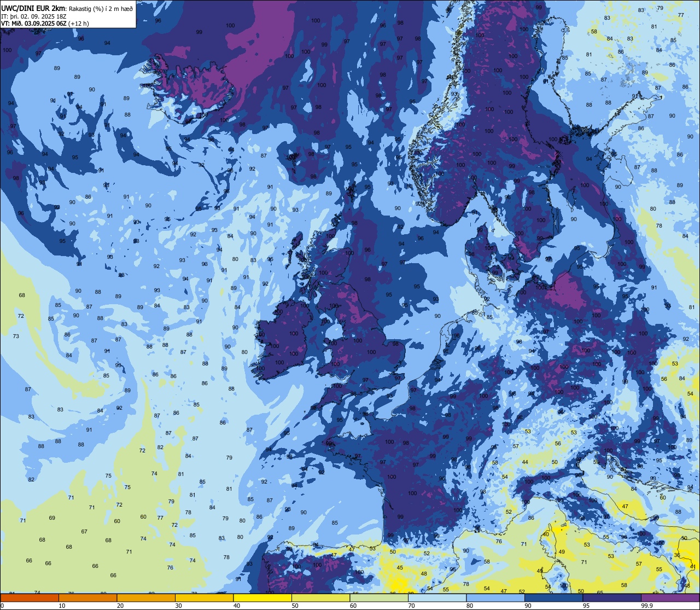This screenshot has width=700, height=610.
Task: Click the "Rakastig (%) í 2 m hæð" label
Action: click(101, 9)
